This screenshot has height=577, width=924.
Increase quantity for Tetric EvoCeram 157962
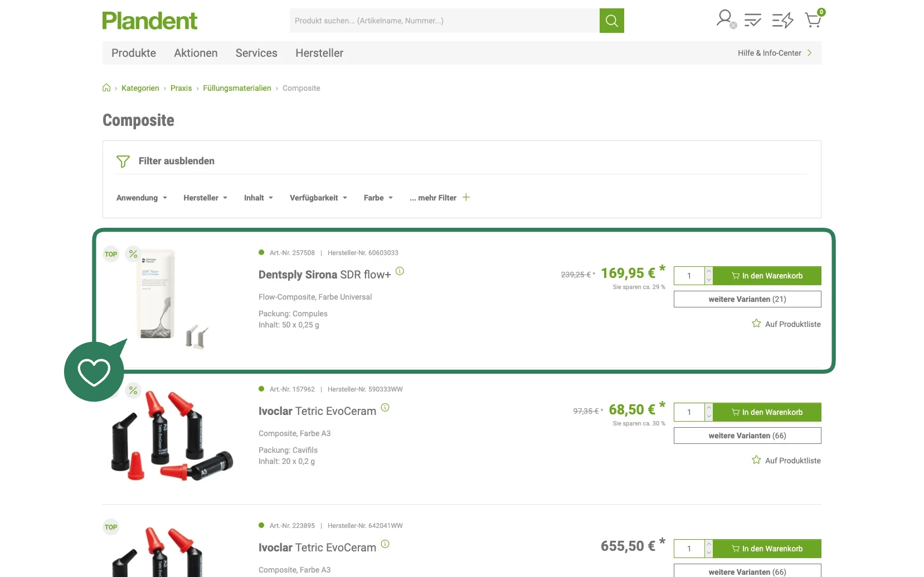tap(709, 408)
